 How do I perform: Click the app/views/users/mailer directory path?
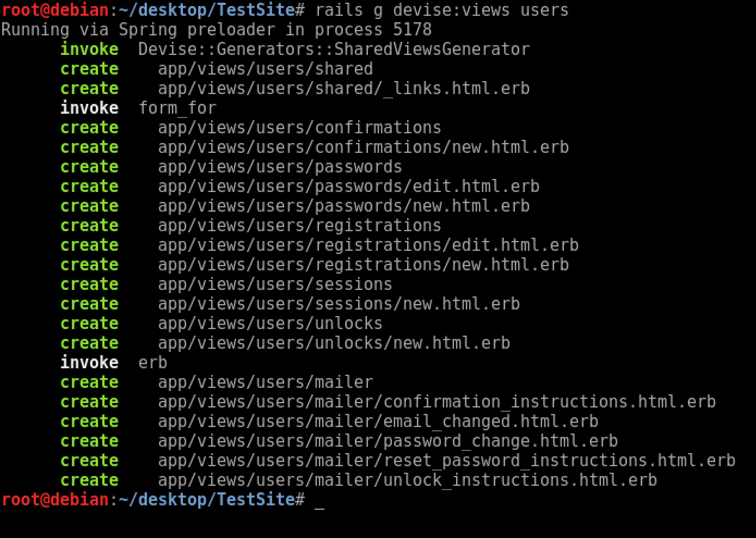[x=265, y=382]
